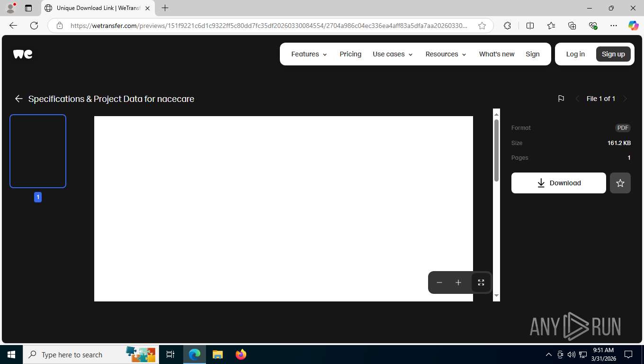Open Firefox from taskbar
This screenshot has width=644, height=364.
click(241, 355)
